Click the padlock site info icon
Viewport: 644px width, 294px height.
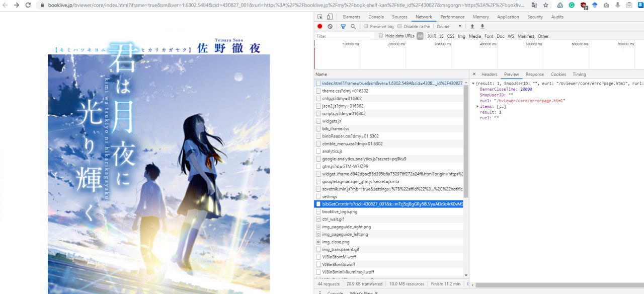point(42,5)
